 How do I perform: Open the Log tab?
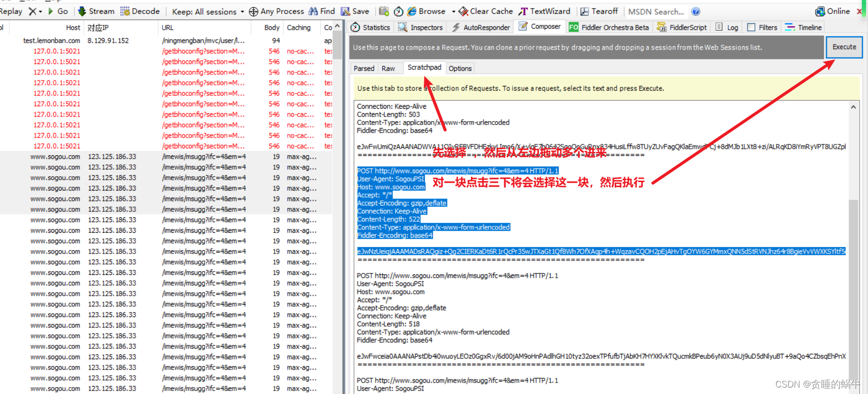coord(727,27)
